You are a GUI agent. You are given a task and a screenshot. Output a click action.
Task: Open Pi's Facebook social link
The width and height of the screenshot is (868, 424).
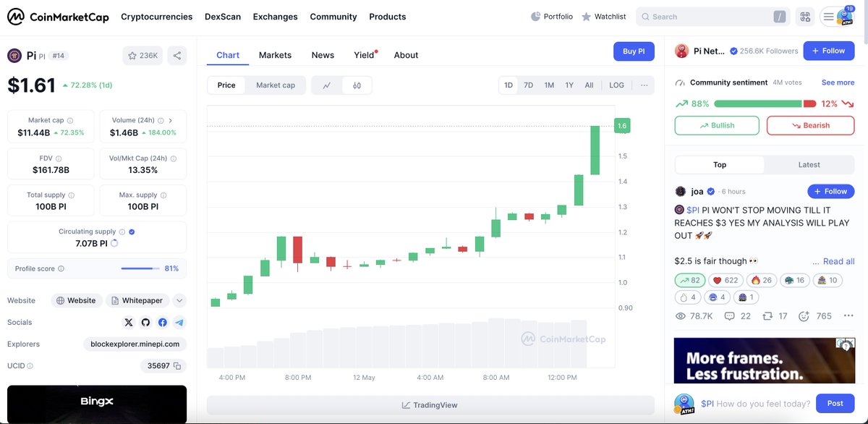click(x=163, y=322)
